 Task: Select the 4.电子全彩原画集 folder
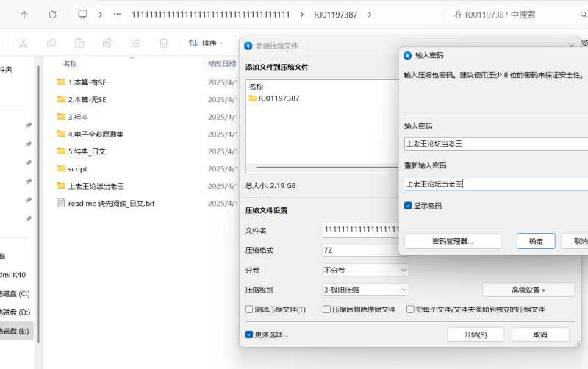(x=95, y=134)
